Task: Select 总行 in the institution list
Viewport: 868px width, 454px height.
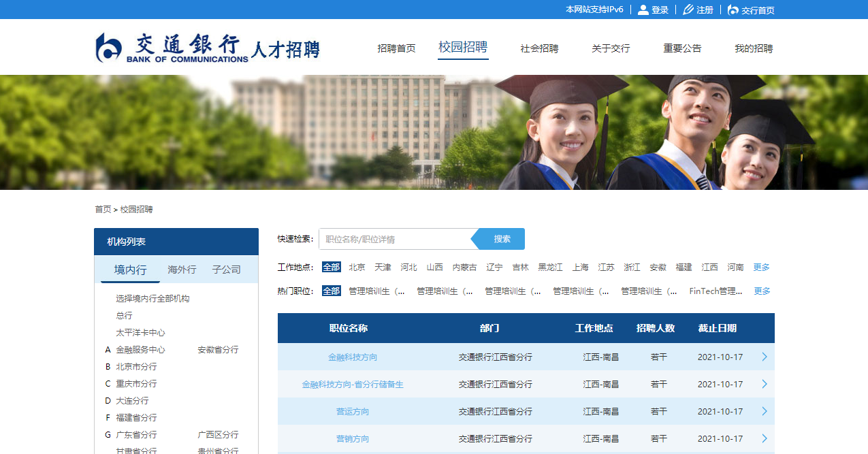Action: point(125,315)
